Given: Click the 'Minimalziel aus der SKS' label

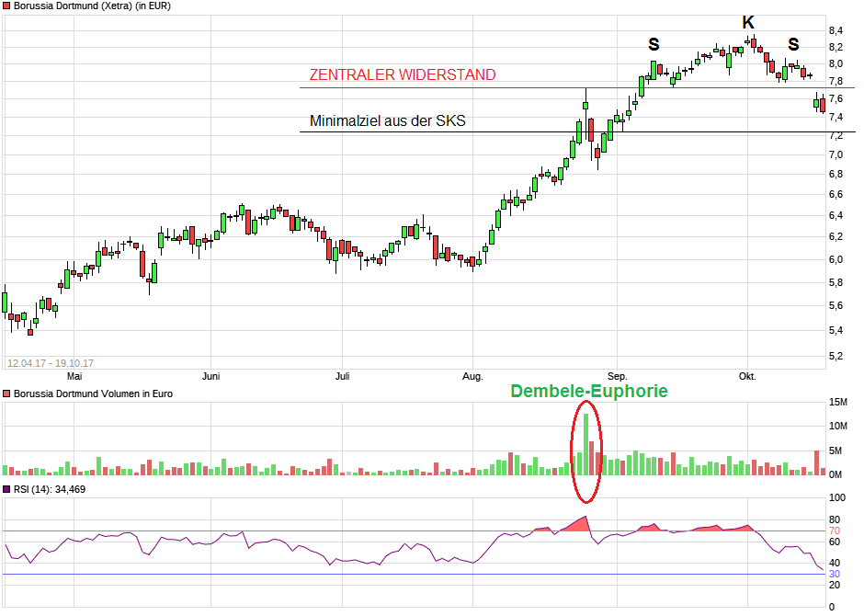Looking at the screenshot, I should [x=387, y=120].
